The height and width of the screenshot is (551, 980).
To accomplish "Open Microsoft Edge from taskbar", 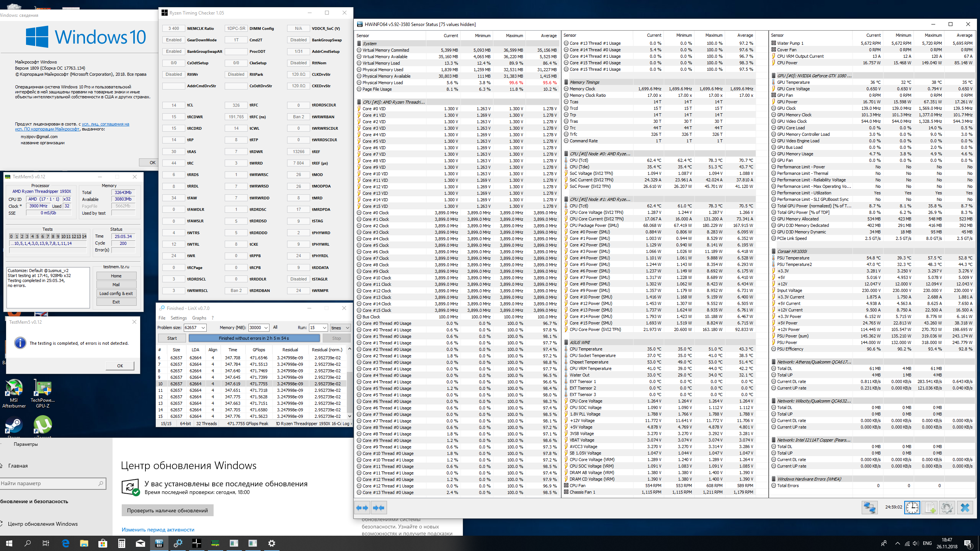I will [x=65, y=543].
